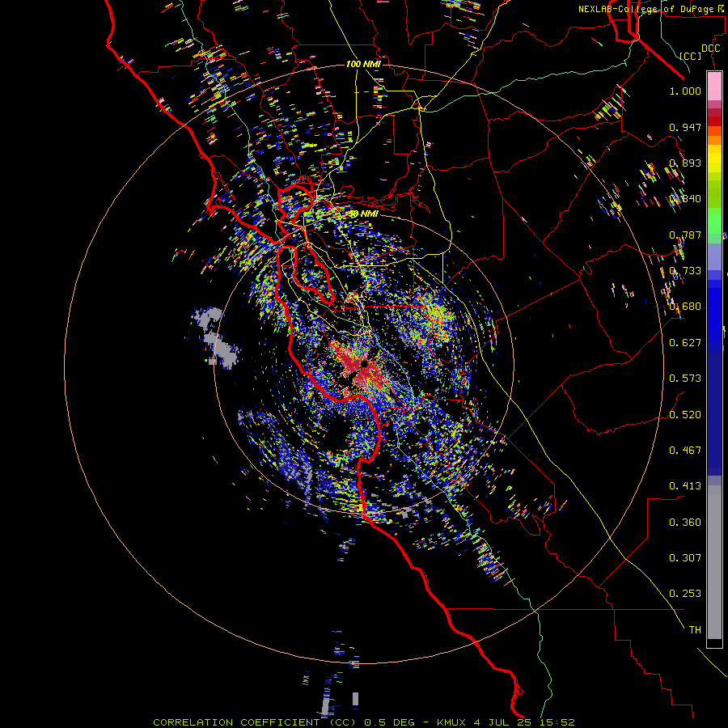The image size is (728, 728).
Task: Click the 0.413 legend value
Action: click(x=685, y=486)
